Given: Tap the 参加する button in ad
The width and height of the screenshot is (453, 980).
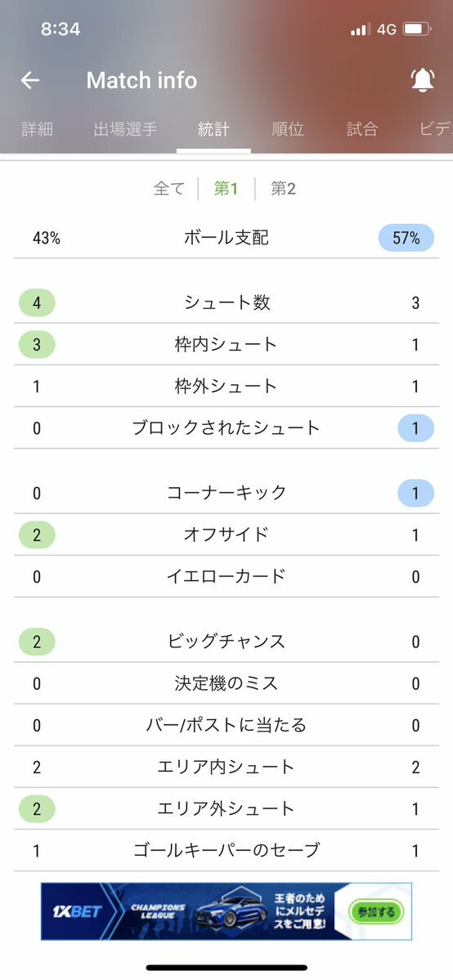Looking at the screenshot, I should (x=376, y=912).
